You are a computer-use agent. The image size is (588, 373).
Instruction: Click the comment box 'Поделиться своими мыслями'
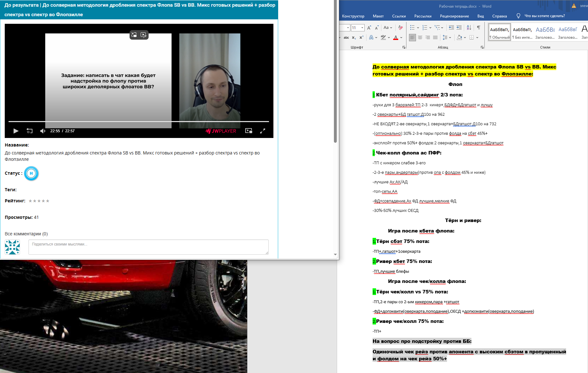149,247
